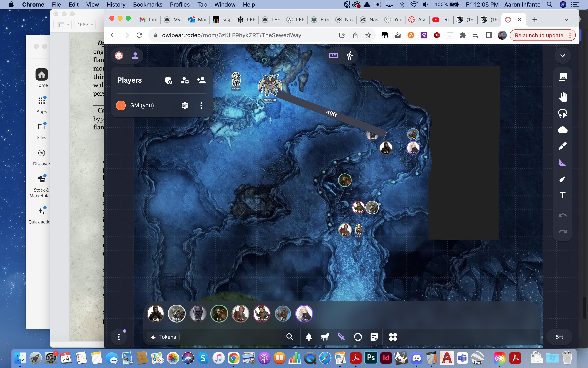Switch to the attachments sword tab

pyautogui.click(x=341, y=337)
